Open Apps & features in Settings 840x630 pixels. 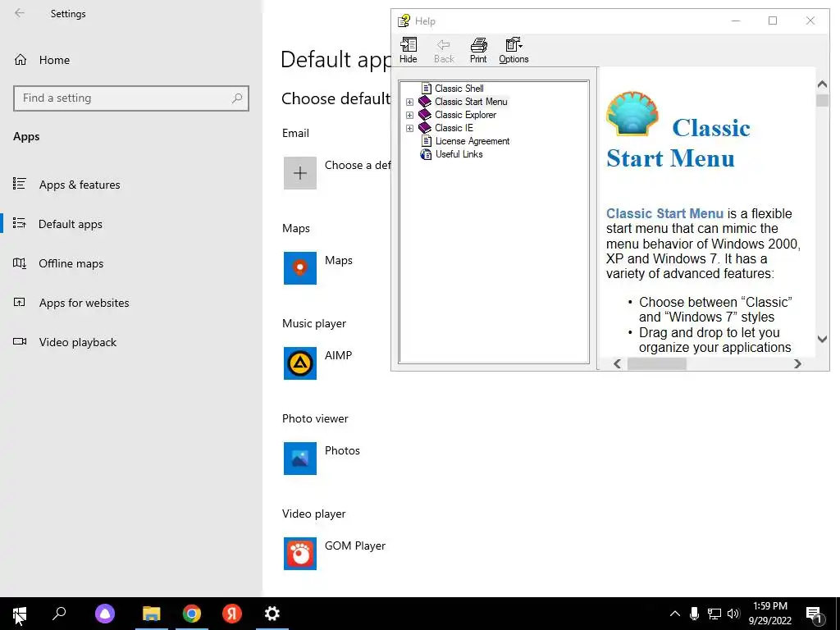[66, 185]
